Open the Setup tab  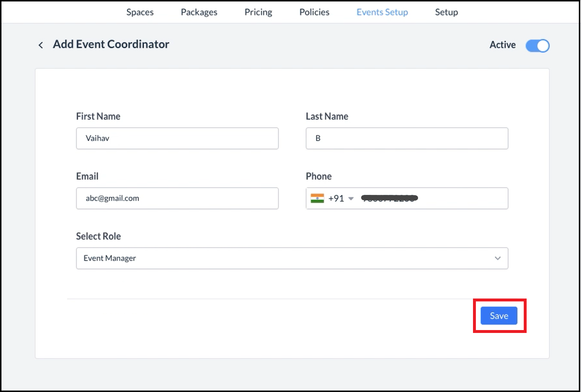point(446,12)
